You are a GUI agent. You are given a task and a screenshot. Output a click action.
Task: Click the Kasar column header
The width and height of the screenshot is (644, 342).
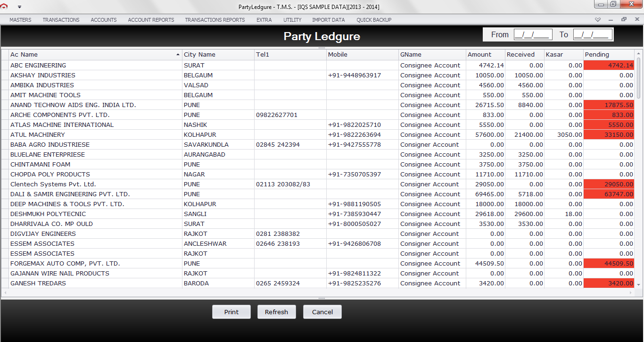coord(564,54)
